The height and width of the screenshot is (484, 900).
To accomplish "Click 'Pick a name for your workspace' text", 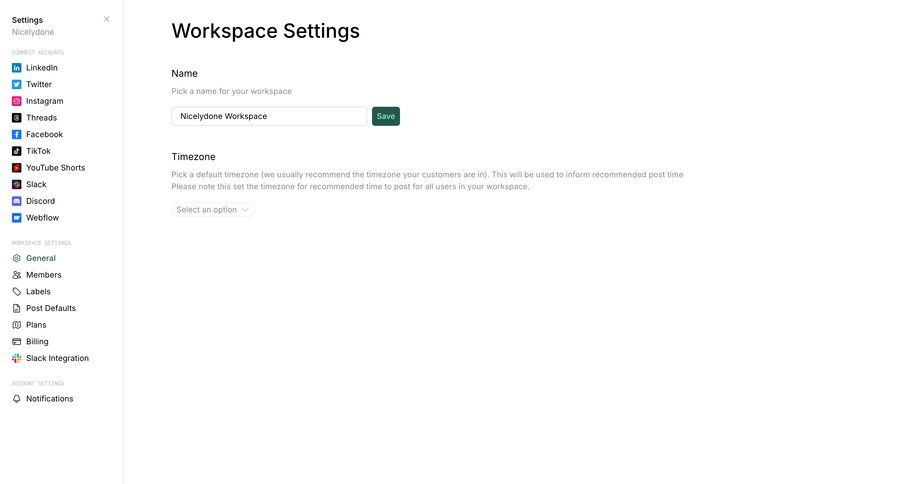I will point(231,91).
